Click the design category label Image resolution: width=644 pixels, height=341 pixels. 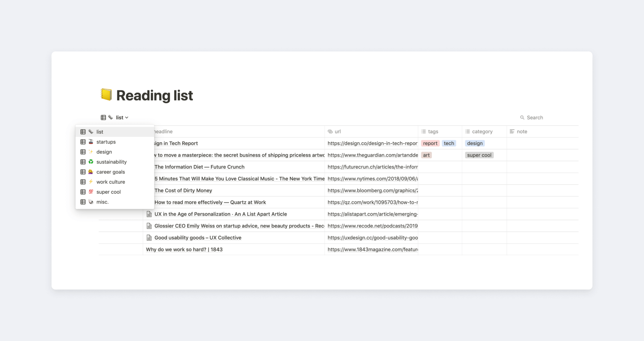[474, 143]
